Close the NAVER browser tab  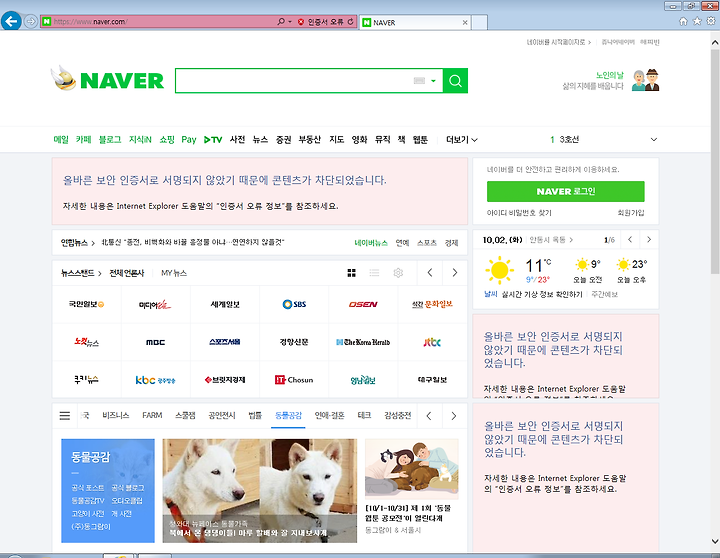(x=465, y=23)
